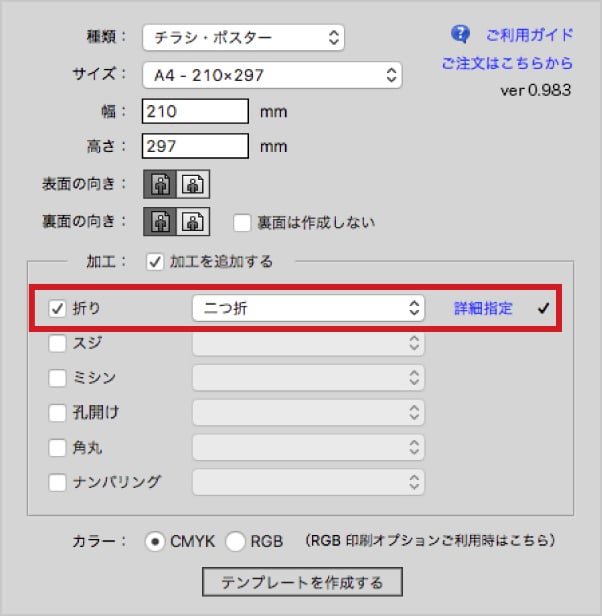Select portrait orientation for 表面の向き
This screenshot has height=616, width=602.
tap(160, 184)
